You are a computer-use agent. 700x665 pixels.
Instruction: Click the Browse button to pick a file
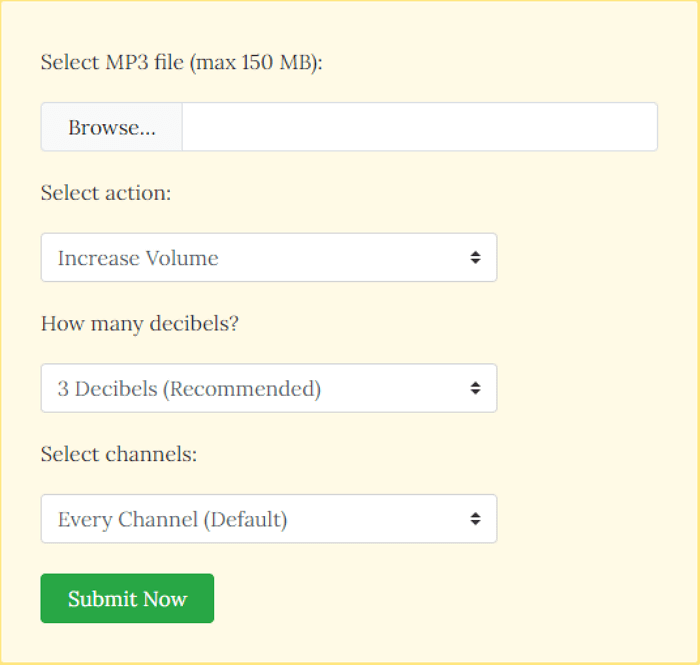[111, 128]
